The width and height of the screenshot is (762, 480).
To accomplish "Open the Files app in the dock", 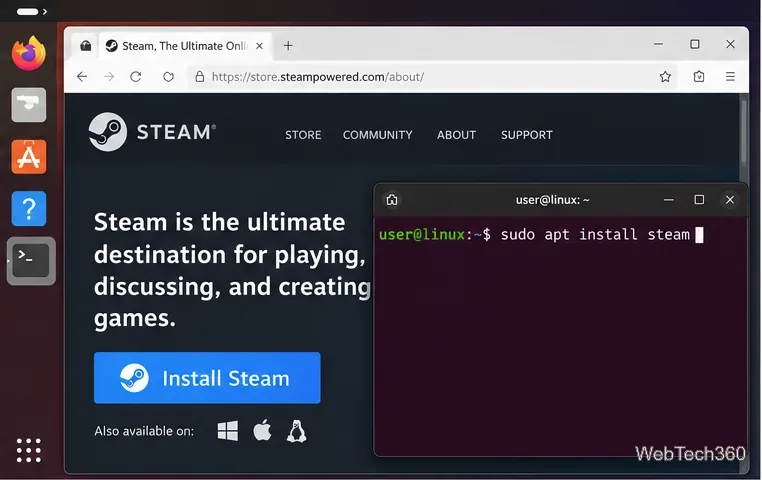I will click(x=29, y=105).
